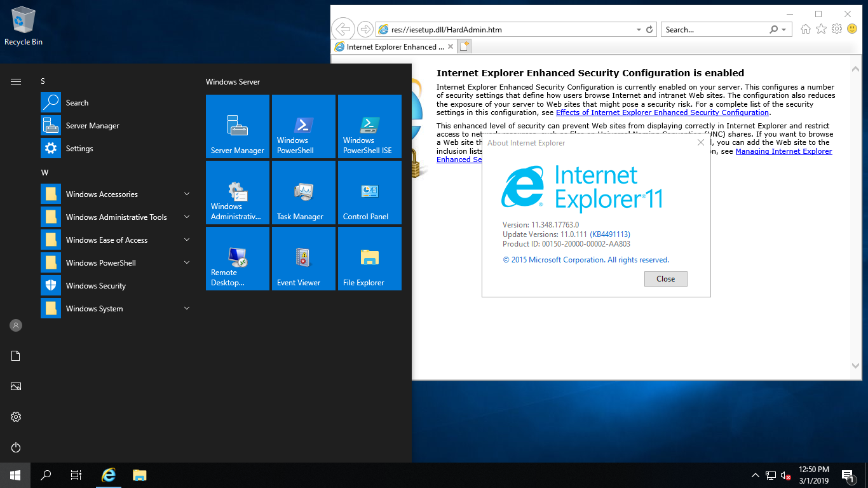Close the Internet Explorer Enhanced tab
Screen dimensions: 868x488
click(x=451, y=46)
